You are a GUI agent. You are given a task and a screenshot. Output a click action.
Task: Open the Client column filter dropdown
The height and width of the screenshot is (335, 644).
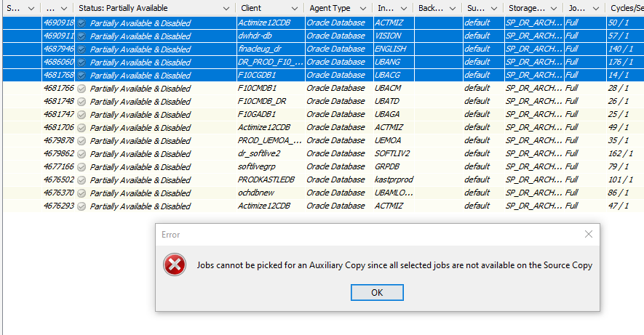pos(295,8)
